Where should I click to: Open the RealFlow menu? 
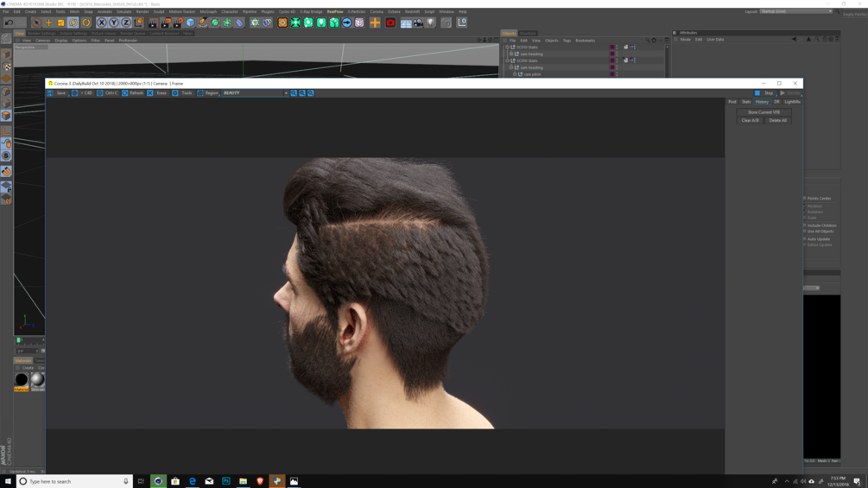coord(335,11)
